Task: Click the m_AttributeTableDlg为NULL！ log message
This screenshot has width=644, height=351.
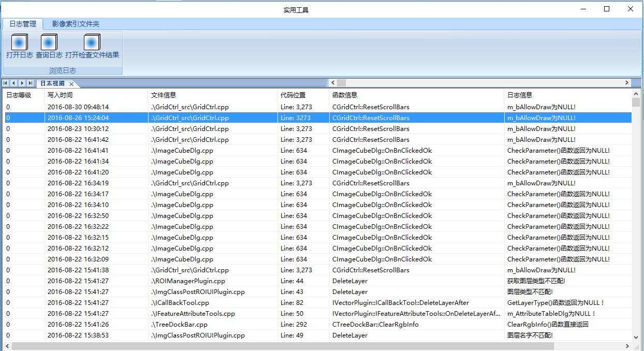Action: (x=552, y=314)
